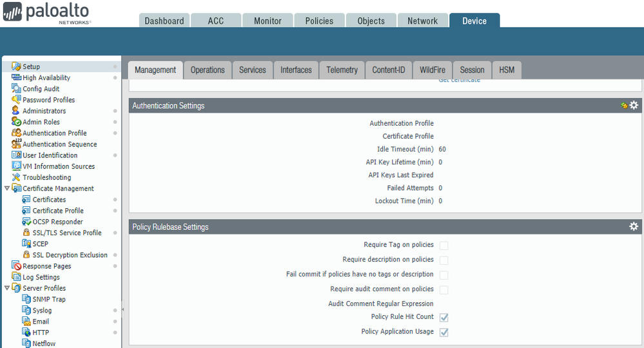Select the Content-ID sub-tab
This screenshot has width=644, height=348.
point(389,70)
